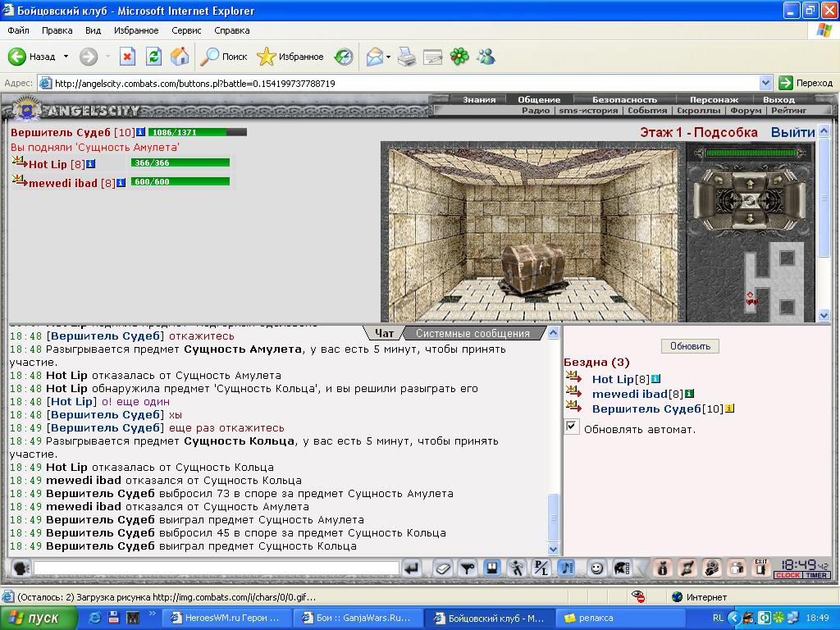
Task: Click the send message enter-arrow icon
Action: click(x=412, y=568)
